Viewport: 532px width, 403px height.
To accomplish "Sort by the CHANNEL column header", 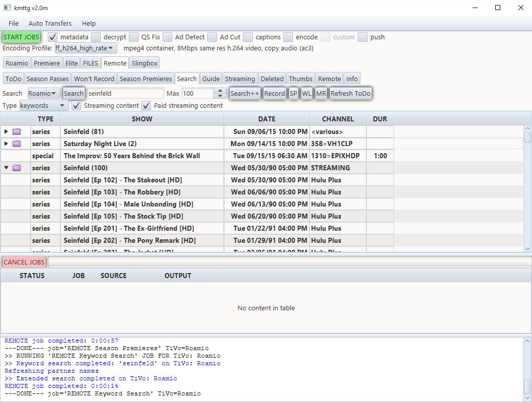I will pyautogui.click(x=338, y=119).
